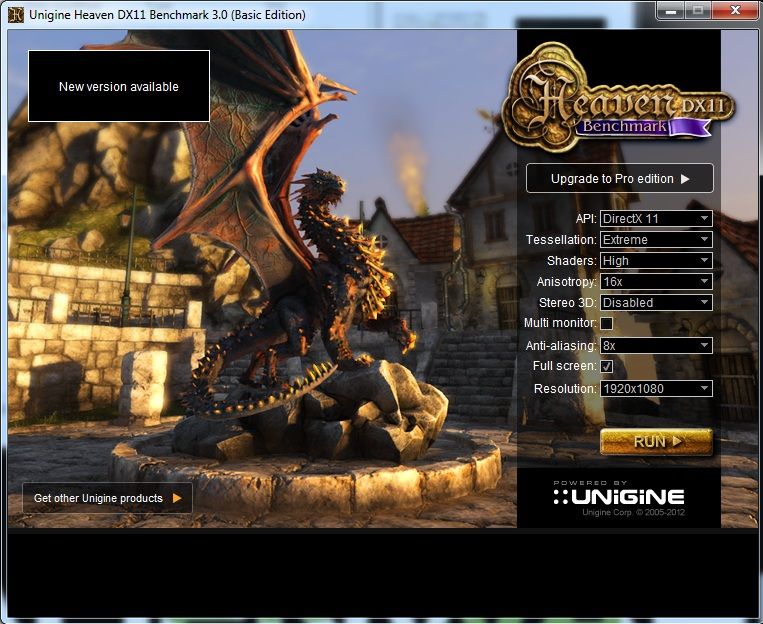763x624 pixels.
Task: Click the Multi monitor: label
Action: (x=560, y=323)
